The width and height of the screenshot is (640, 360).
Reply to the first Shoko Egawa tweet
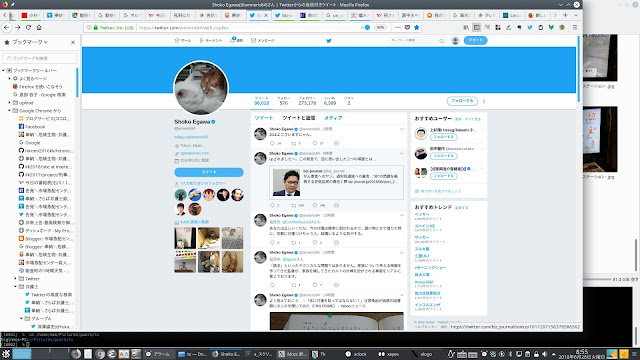coord(273,143)
